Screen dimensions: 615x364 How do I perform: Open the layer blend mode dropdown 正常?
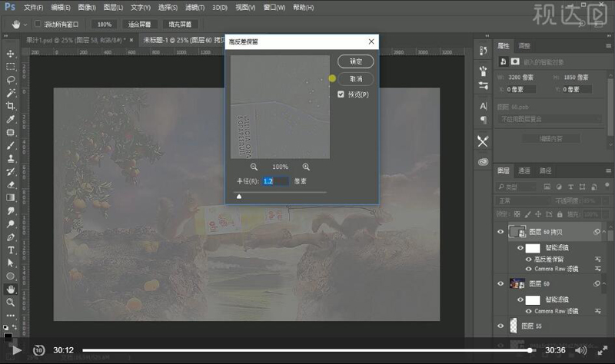[523, 201]
